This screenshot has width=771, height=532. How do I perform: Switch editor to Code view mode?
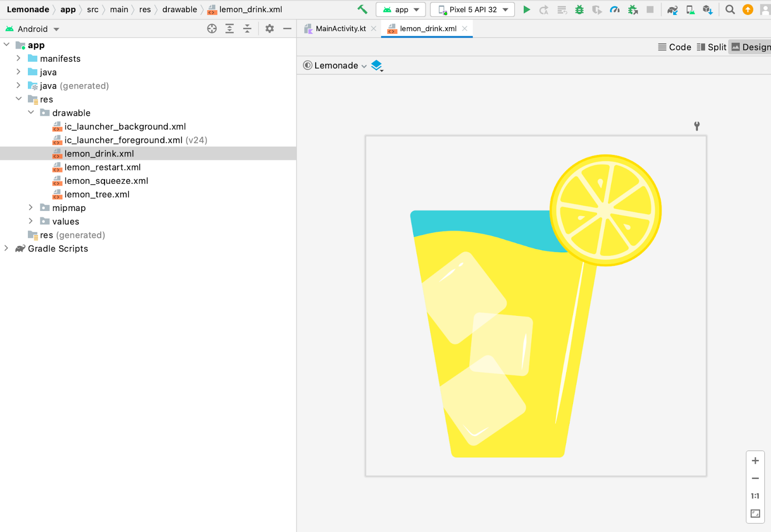tap(675, 47)
